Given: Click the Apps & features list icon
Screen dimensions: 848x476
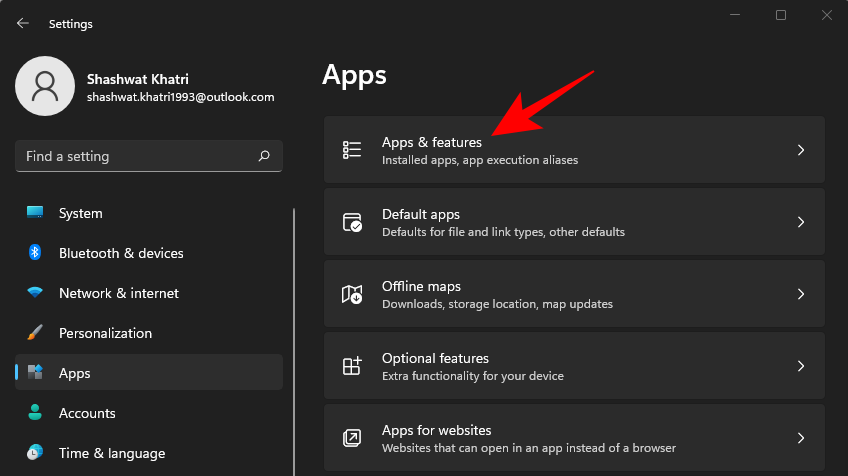Looking at the screenshot, I should 352,150.
